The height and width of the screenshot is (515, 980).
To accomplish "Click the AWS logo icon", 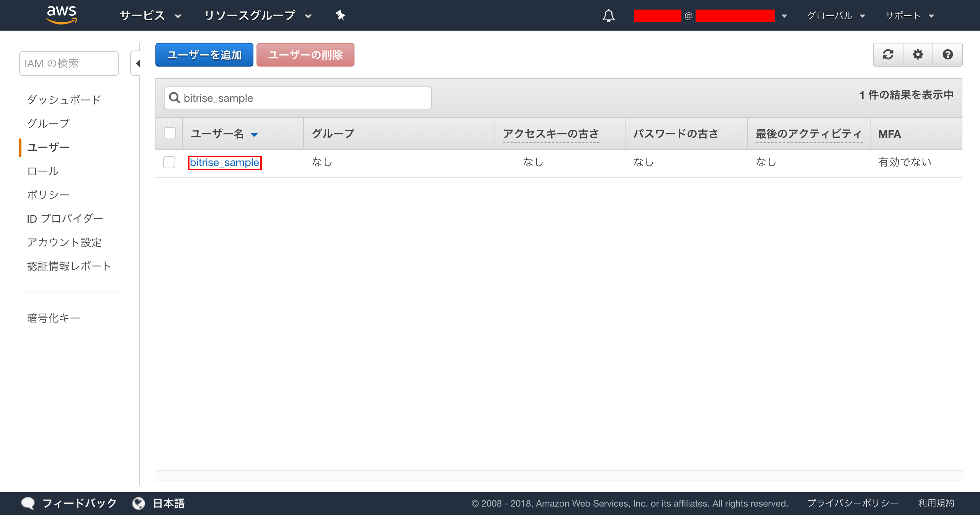I will click(x=62, y=15).
